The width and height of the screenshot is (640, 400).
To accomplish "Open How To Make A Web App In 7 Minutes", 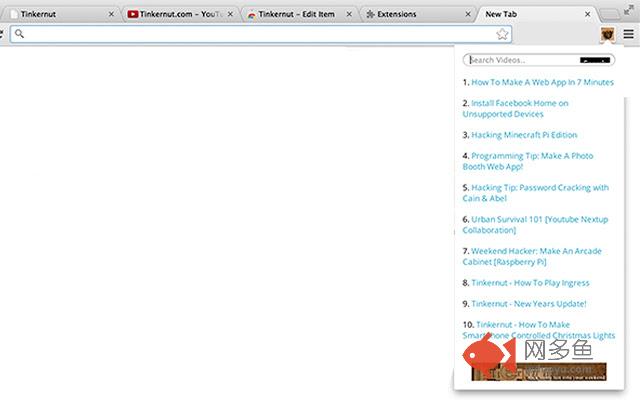I will click(542, 82).
